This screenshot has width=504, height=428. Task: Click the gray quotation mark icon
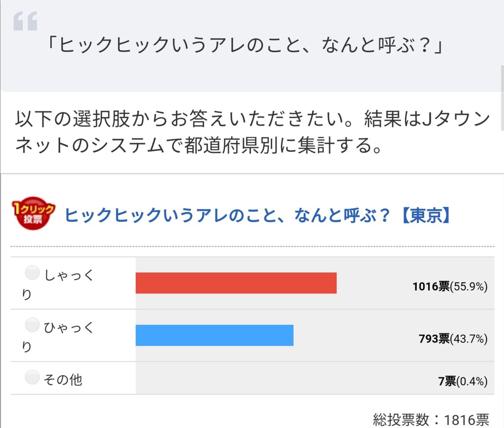click(x=25, y=21)
